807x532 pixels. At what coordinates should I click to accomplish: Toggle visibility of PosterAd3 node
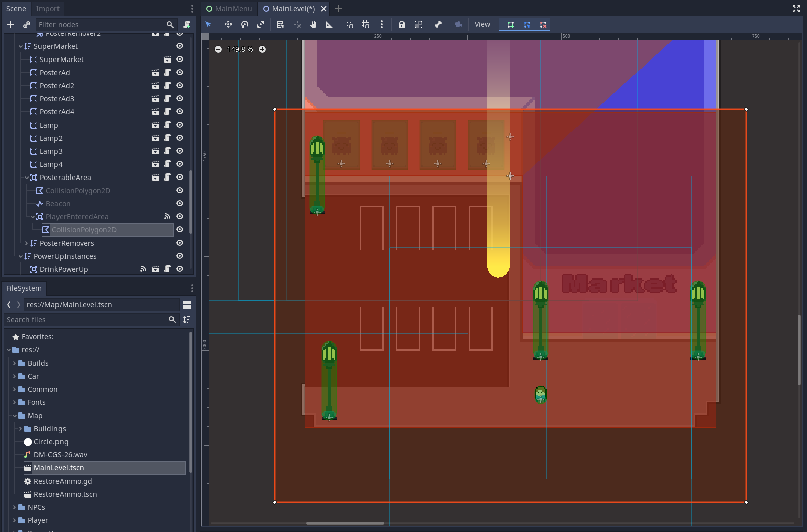pyautogui.click(x=179, y=98)
